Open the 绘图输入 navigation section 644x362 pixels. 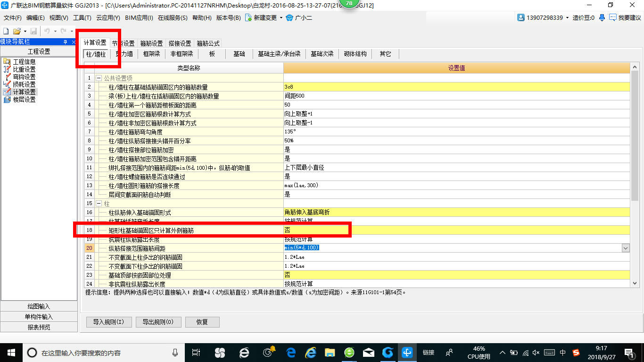click(39, 306)
